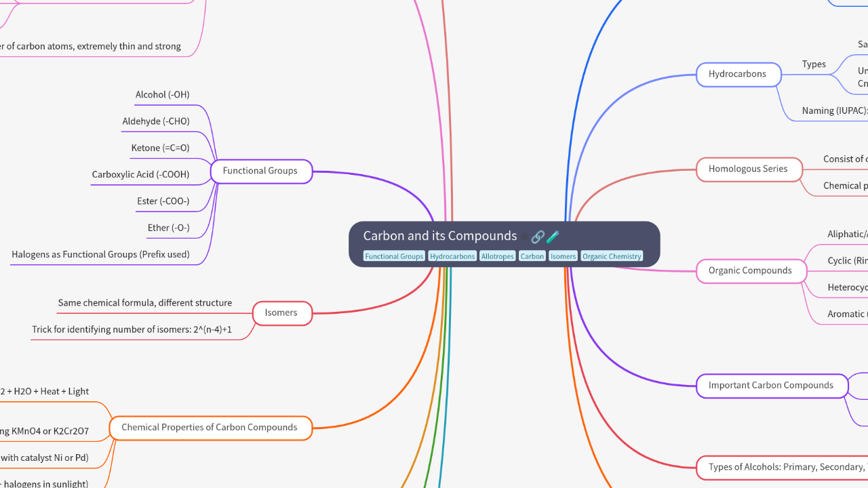Click the Consist of... leaf under Homologous Series
The height and width of the screenshot is (488, 868).
(x=846, y=159)
